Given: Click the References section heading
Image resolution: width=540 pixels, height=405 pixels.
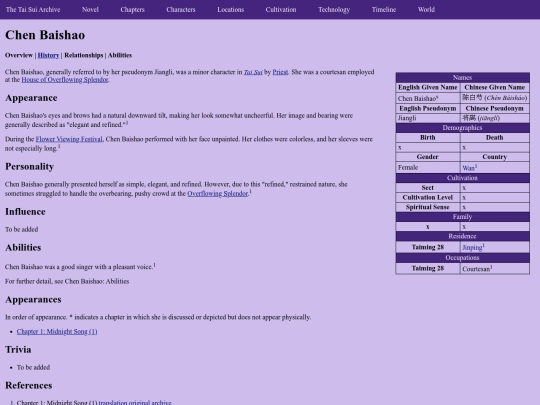Looking at the screenshot, I should (x=29, y=385).
